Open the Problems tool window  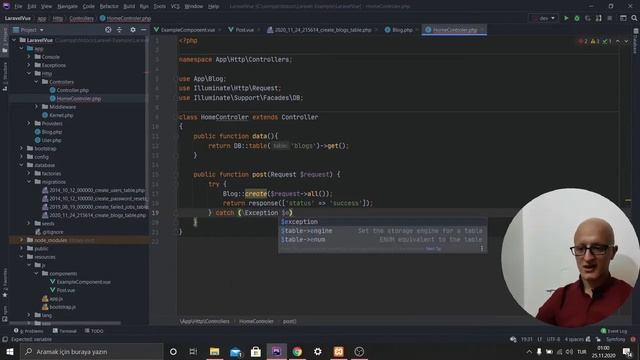[29, 331]
